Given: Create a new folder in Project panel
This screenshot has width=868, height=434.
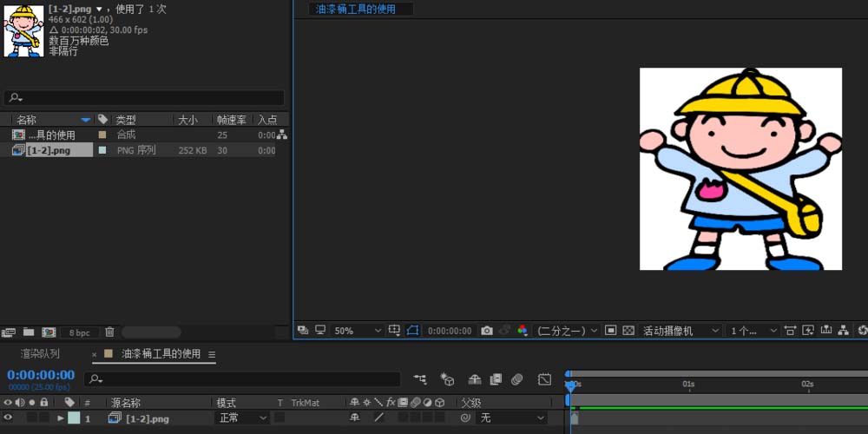Looking at the screenshot, I should pyautogui.click(x=29, y=332).
